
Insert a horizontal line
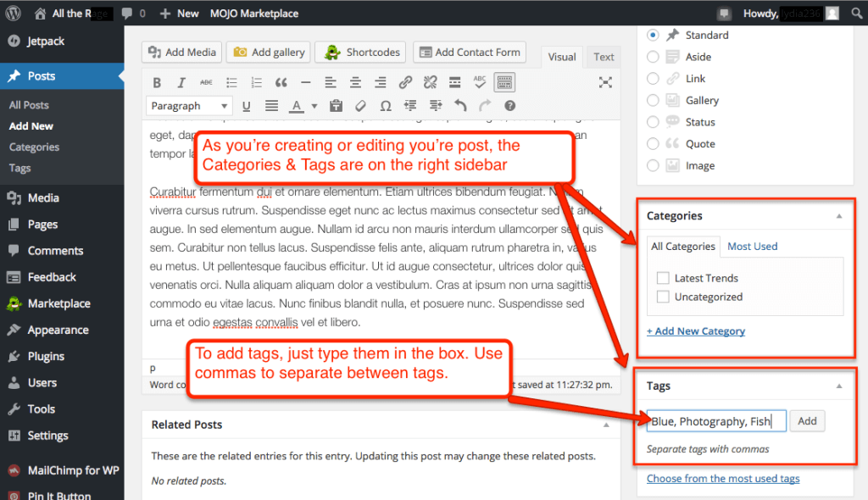[x=305, y=82]
